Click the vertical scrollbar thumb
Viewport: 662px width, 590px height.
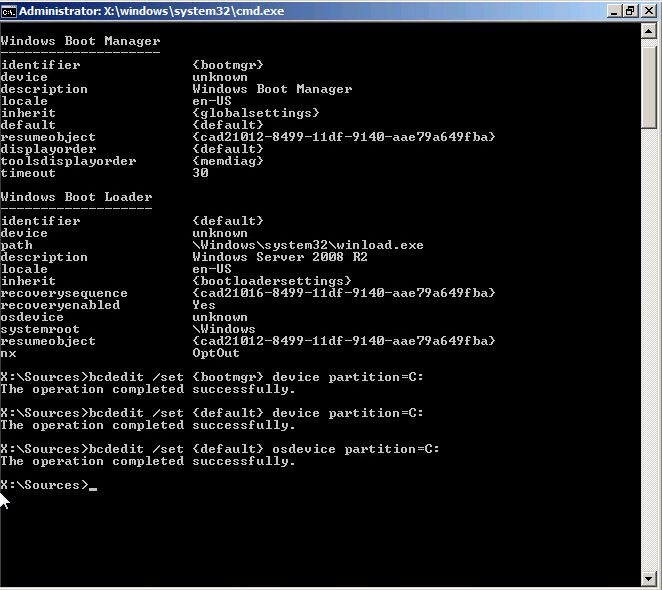tap(648, 87)
